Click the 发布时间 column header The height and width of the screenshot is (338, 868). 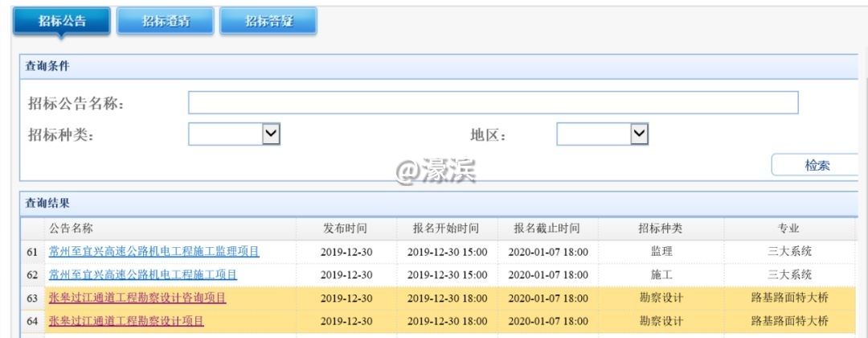[346, 229]
